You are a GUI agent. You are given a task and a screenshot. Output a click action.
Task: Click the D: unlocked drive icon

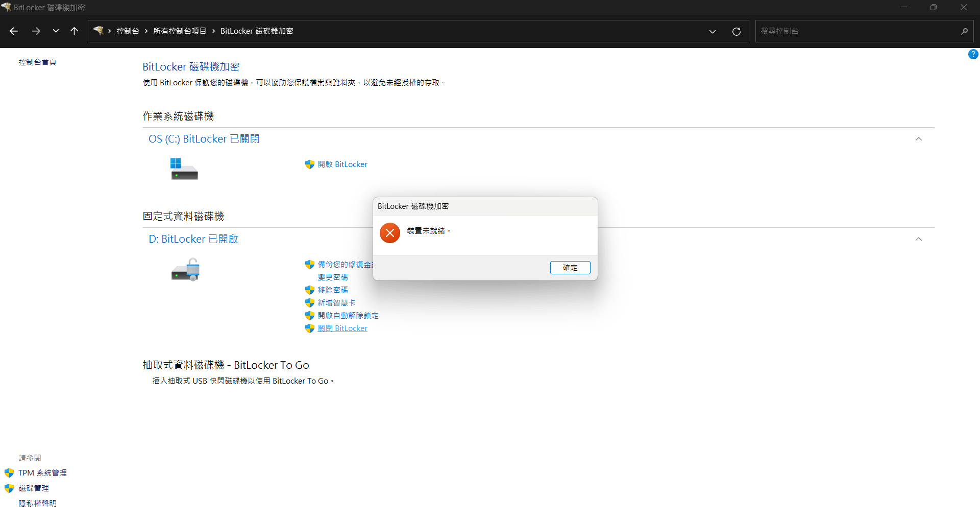(186, 269)
